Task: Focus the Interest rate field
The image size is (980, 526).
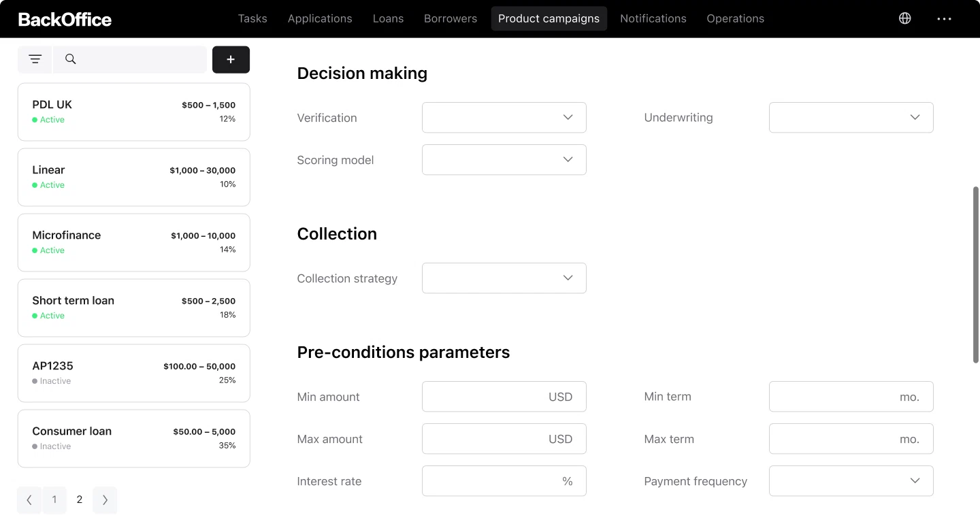Action: click(504, 480)
